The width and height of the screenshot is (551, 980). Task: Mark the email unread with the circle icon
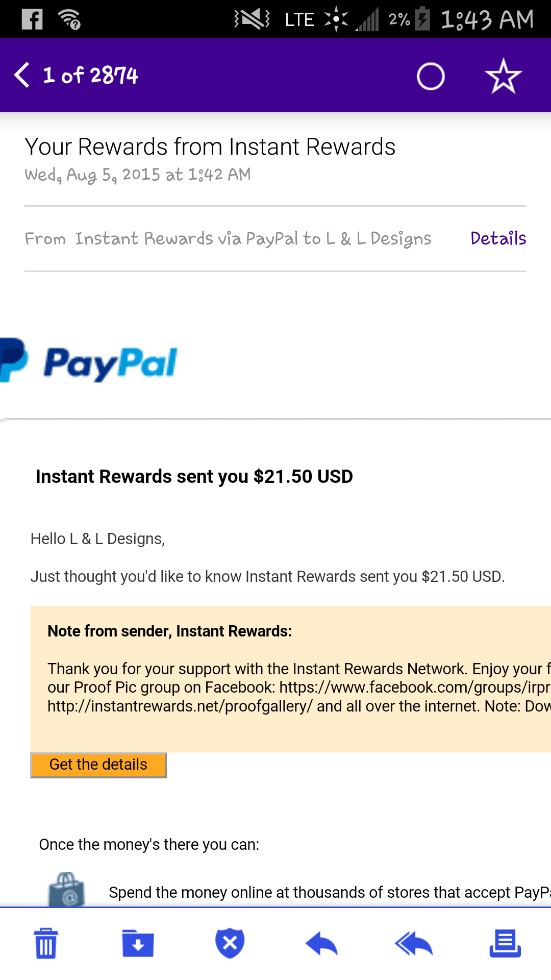431,77
